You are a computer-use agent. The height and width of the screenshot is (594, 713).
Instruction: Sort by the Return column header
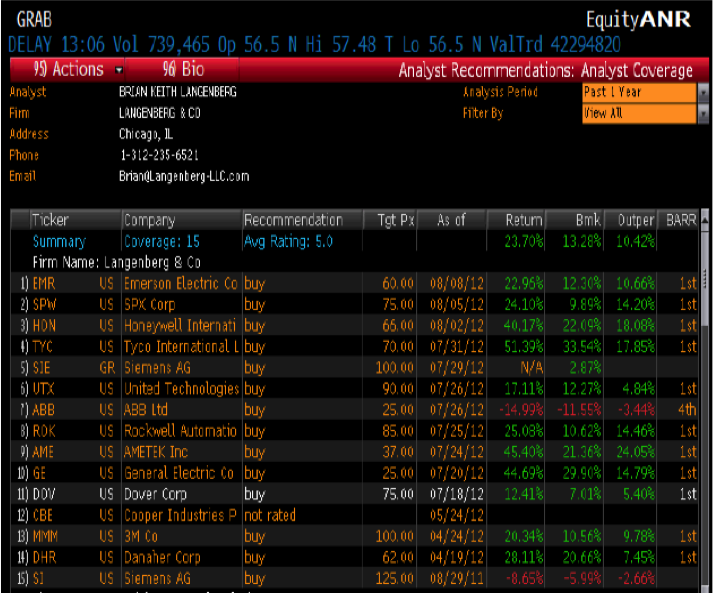[x=516, y=220]
